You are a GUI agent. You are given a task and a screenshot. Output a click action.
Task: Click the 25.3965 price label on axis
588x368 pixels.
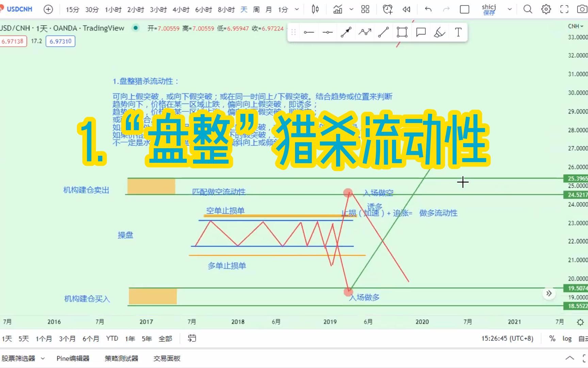coord(576,178)
